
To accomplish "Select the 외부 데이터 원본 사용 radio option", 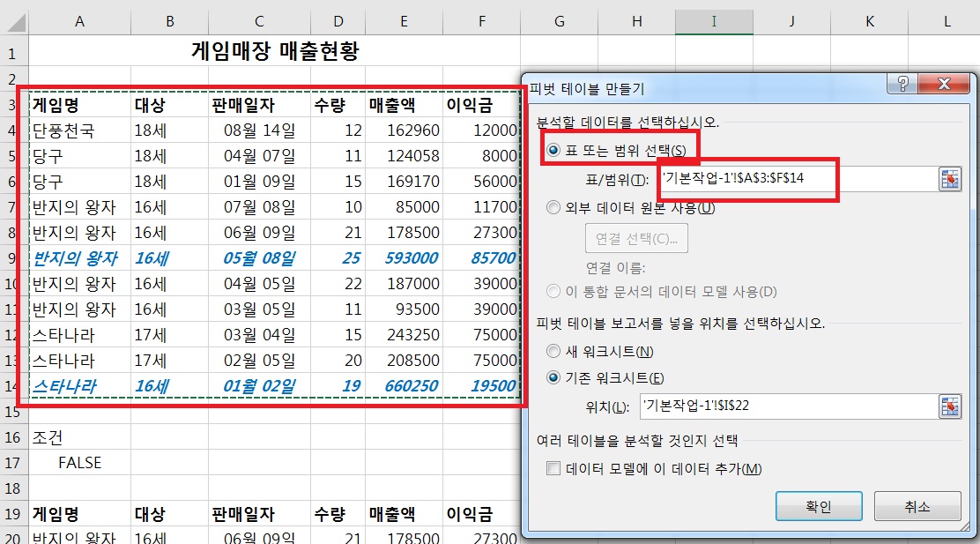I will pyautogui.click(x=553, y=208).
